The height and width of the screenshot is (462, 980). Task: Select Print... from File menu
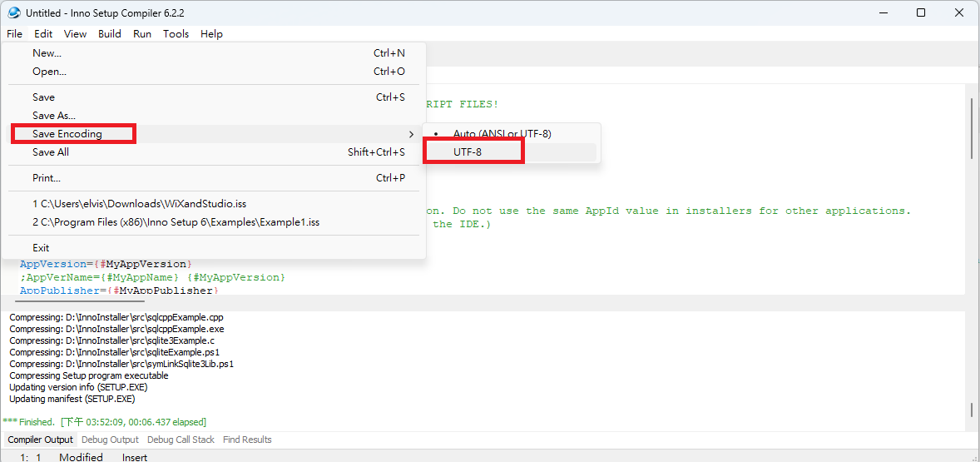coord(47,178)
